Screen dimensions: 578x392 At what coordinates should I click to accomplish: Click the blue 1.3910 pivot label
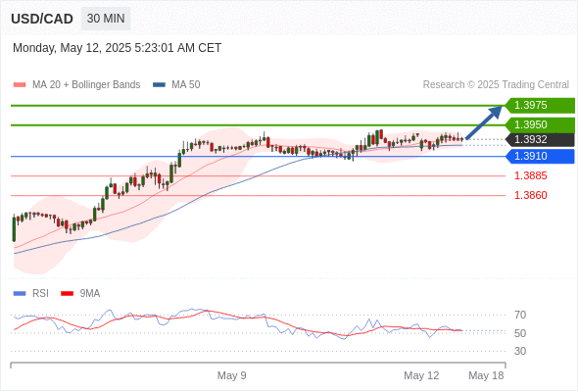(x=540, y=157)
